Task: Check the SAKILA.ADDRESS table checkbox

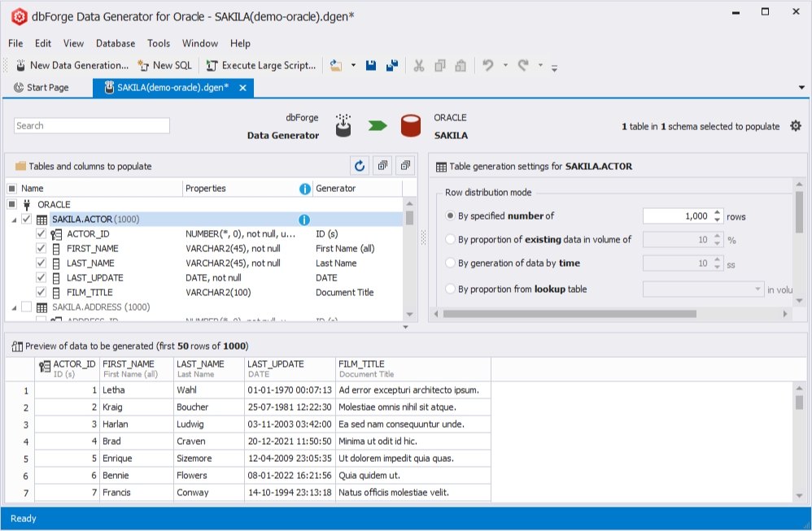Action: (26, 307)
